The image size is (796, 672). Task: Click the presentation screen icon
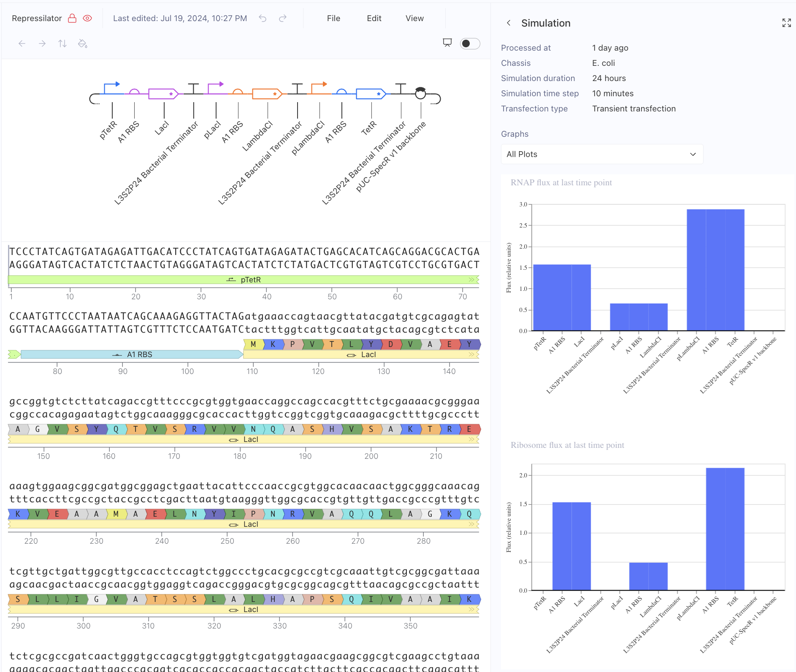coord(447,43)
